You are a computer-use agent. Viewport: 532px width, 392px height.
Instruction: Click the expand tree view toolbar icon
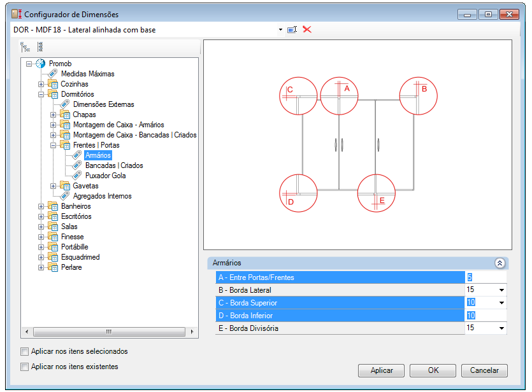[25, 46]
